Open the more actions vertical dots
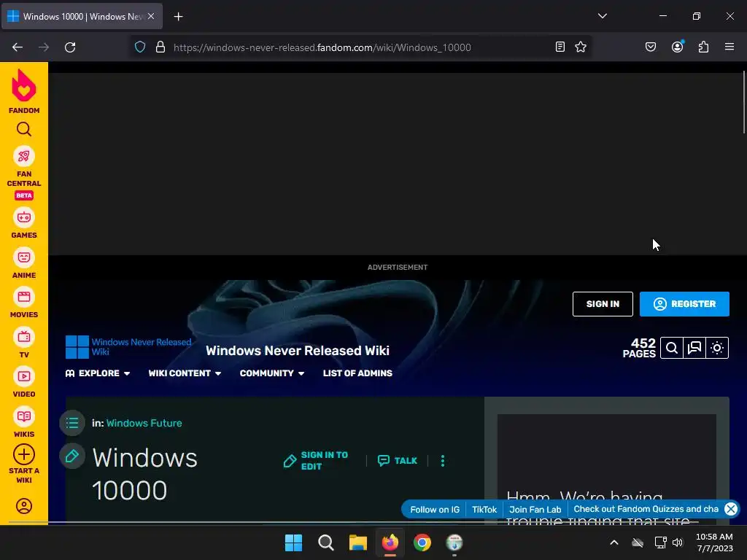The width and height of the screenshot is (747, 560). coord(443,461)
